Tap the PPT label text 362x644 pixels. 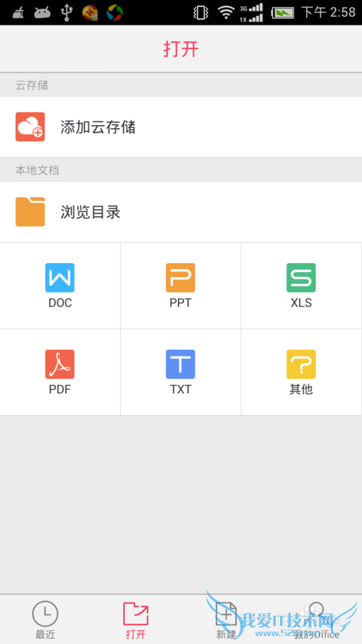pos(180,303)
